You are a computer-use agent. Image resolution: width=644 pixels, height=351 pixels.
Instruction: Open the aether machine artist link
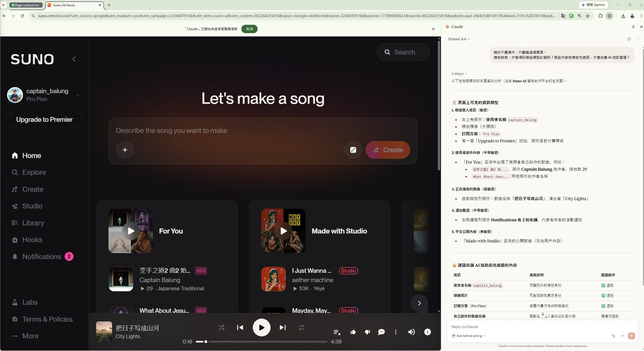coord(313,280)
